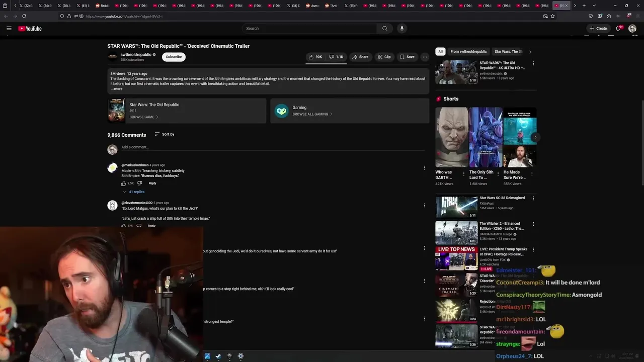
Task: Select the 'Star Wars: The Old' chip
Action: tap(508, 51)
